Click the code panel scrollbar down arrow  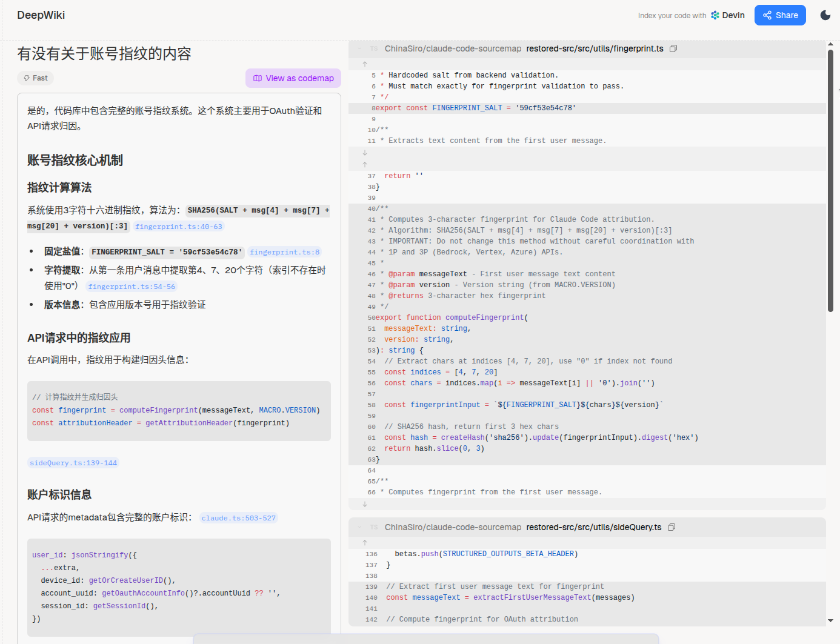[x=830, y=620]
